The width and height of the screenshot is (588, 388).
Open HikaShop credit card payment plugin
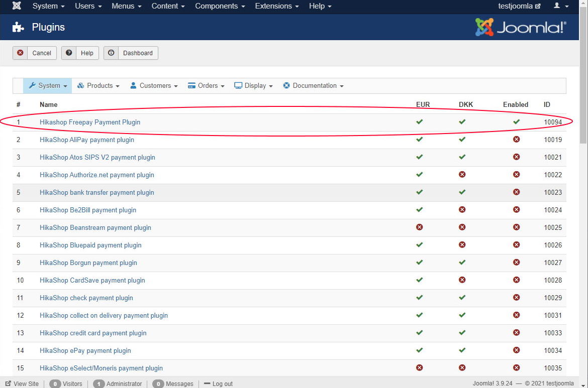tap(93, 333)
